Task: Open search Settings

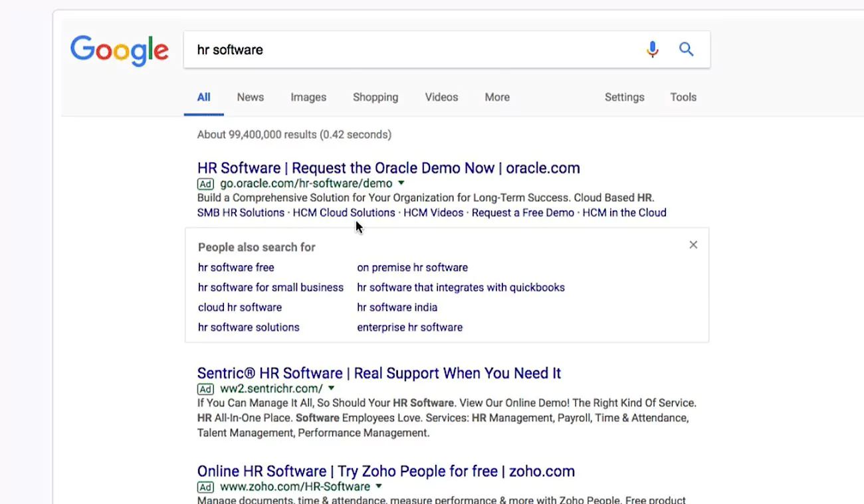Action: tap(625, 97)
